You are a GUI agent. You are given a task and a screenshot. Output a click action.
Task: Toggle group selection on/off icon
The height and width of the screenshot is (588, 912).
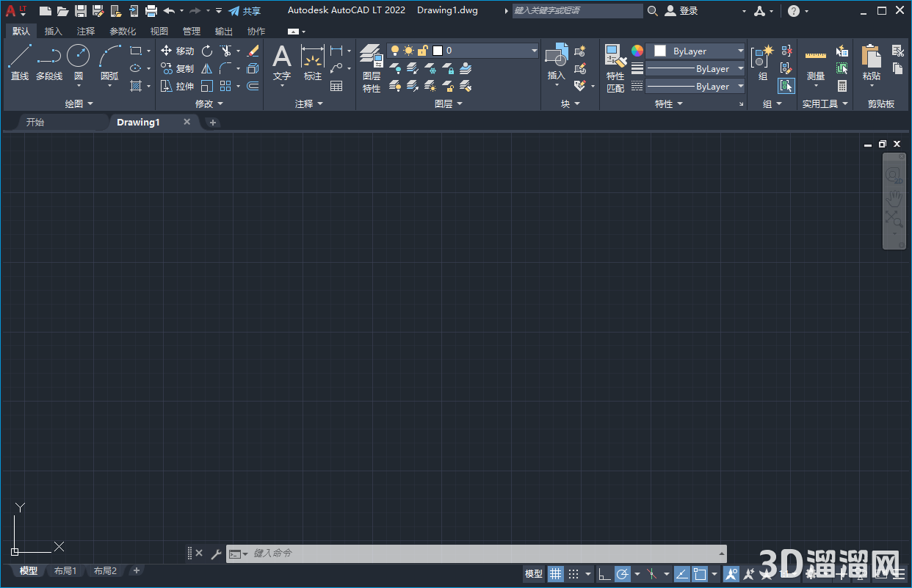pyautogui.click(x=786, y=86)
